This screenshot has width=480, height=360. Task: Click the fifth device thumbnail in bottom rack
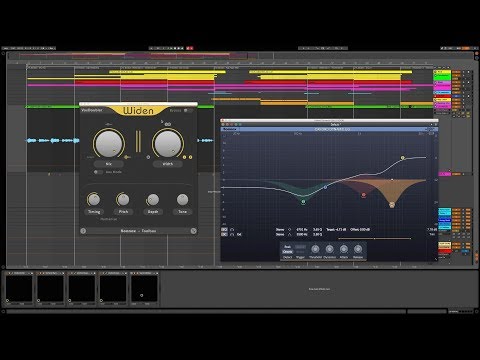pyautogui.click(x=145, y=289)
